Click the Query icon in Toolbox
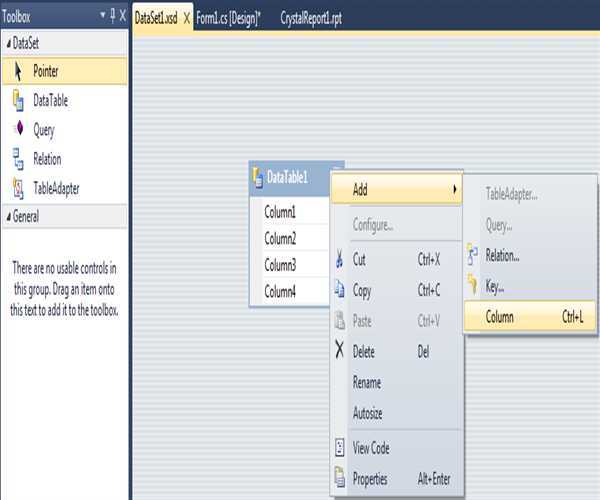Image resolution: width=600 pixels, height=500 pixels. click(x=19, y=130)
